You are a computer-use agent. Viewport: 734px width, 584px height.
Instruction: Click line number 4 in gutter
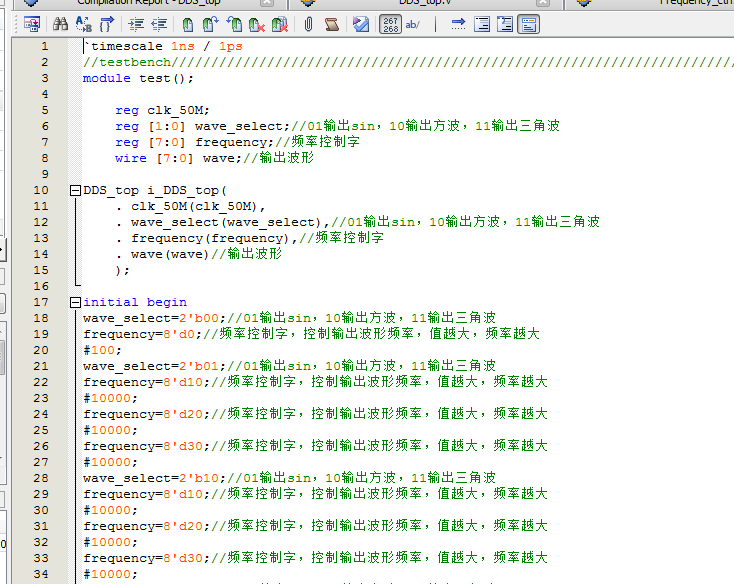[x=45, y=94]
